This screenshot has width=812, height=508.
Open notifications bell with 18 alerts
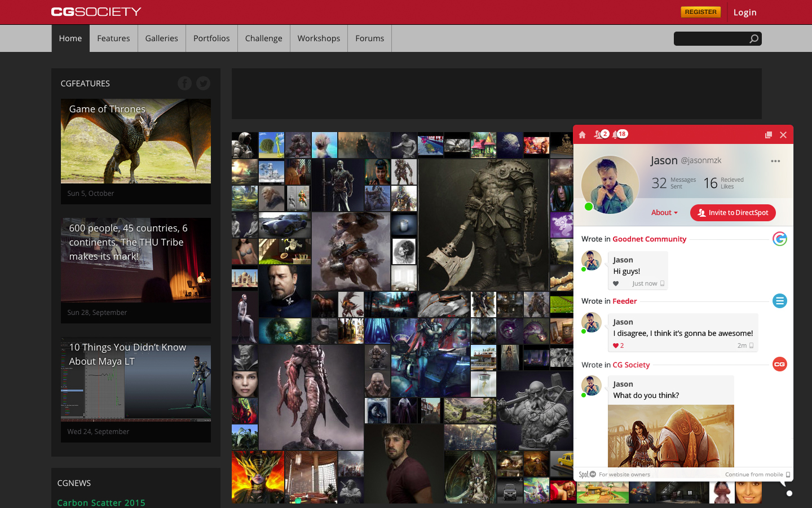619,134
